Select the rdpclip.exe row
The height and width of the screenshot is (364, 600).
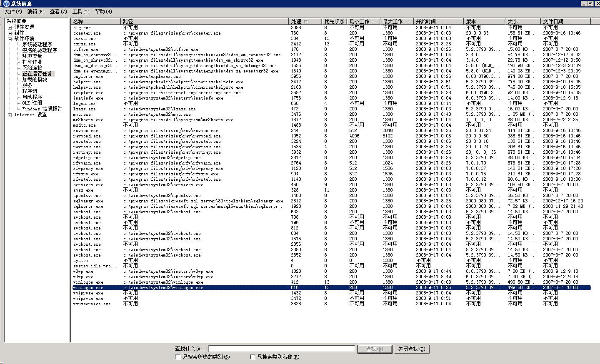331,158
